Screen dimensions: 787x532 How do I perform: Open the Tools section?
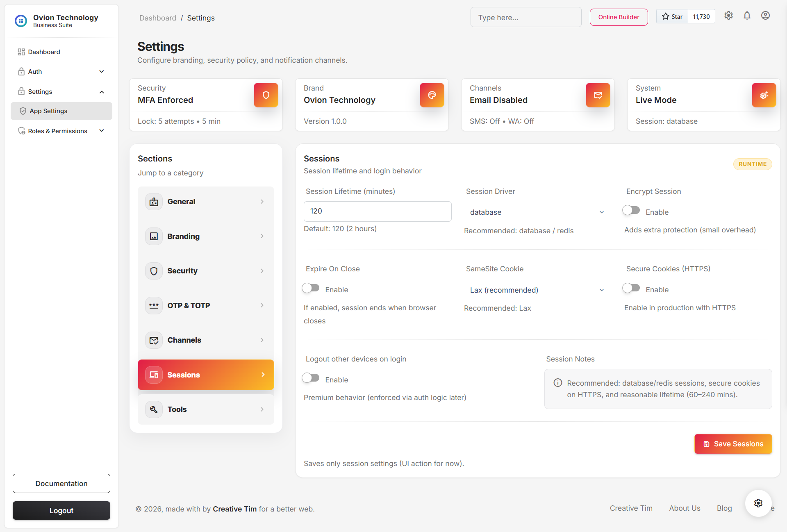click(x=206, y=409)
